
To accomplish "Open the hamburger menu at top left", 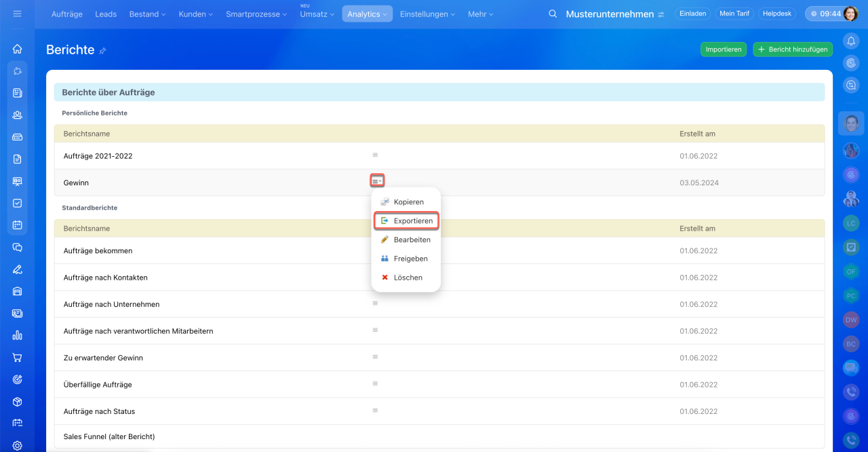I will tap(18, 14).
